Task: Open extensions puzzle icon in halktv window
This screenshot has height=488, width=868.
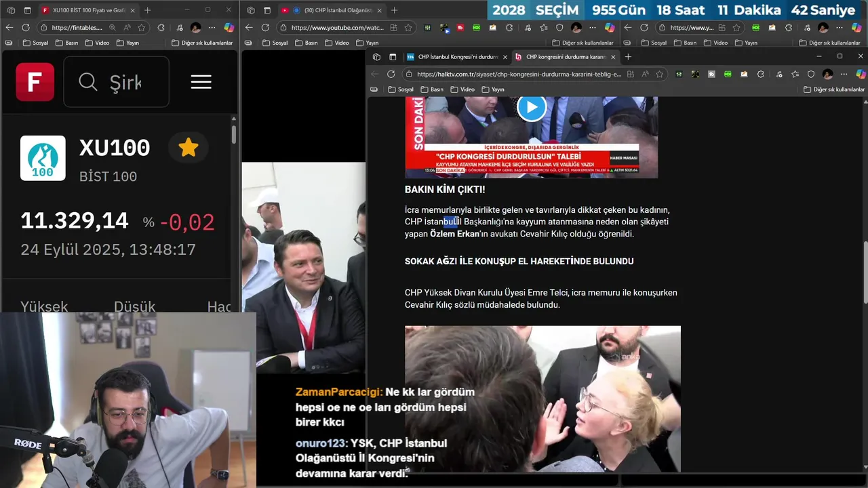Action: click(761, 74)
